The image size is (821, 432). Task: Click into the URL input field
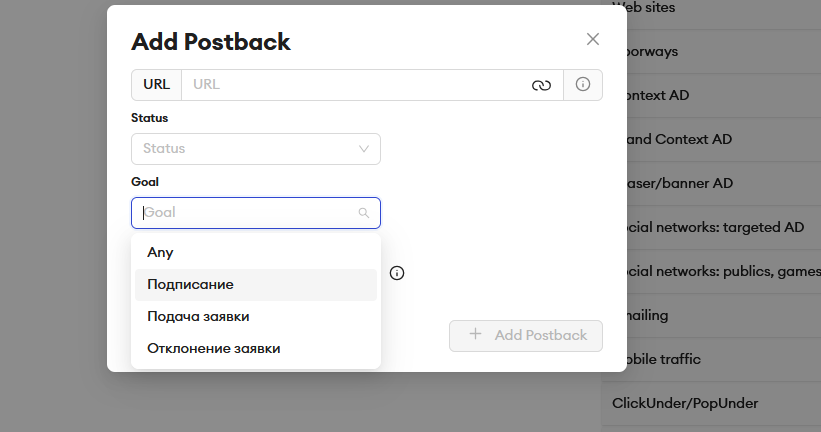point(356,85)
